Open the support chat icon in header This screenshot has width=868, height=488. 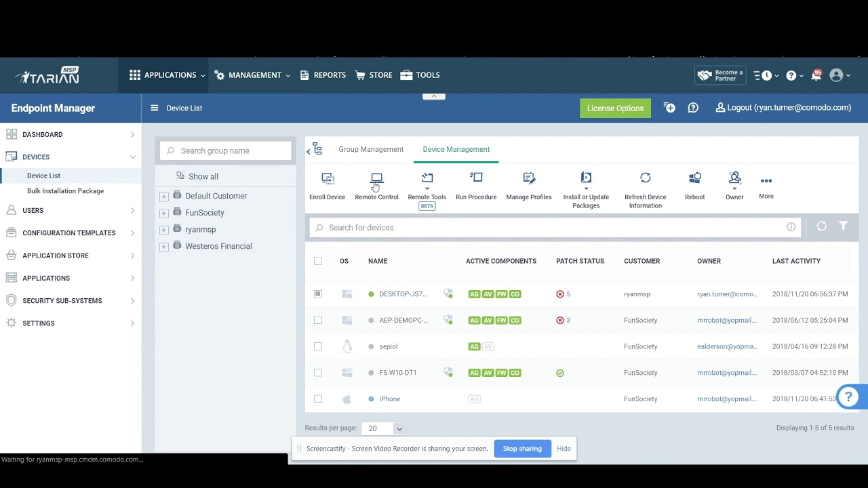point(693,108)
